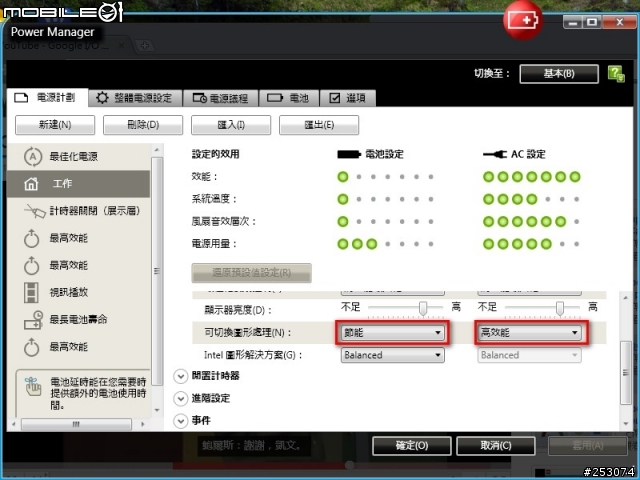Click the gear icon on 整體電源設定 tab
Viewport: 640px width, 480px height.
click(102, 98)
